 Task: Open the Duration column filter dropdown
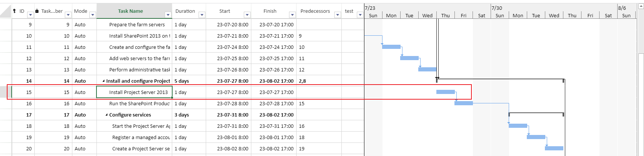(x=202, y=15)
